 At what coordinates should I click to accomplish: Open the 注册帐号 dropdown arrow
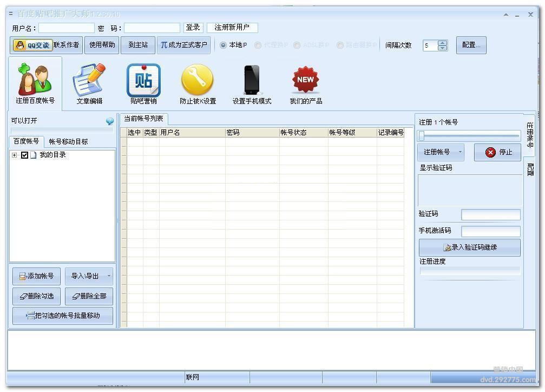460,152
